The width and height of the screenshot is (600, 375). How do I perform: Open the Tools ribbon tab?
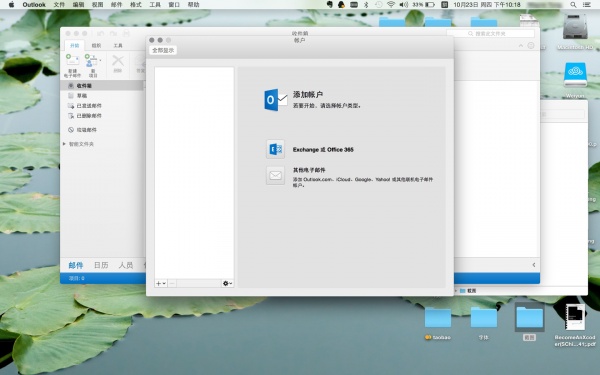click(118, 46)
